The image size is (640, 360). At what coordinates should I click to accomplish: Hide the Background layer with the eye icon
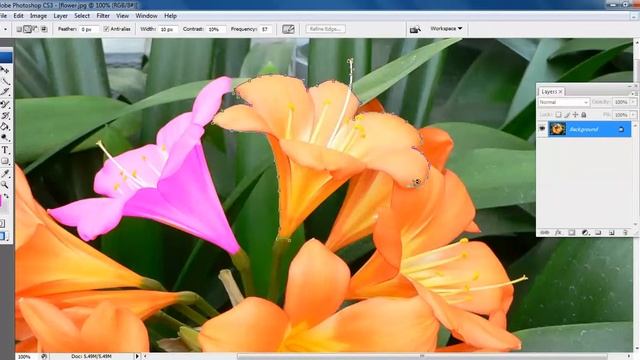coord(542,129)
